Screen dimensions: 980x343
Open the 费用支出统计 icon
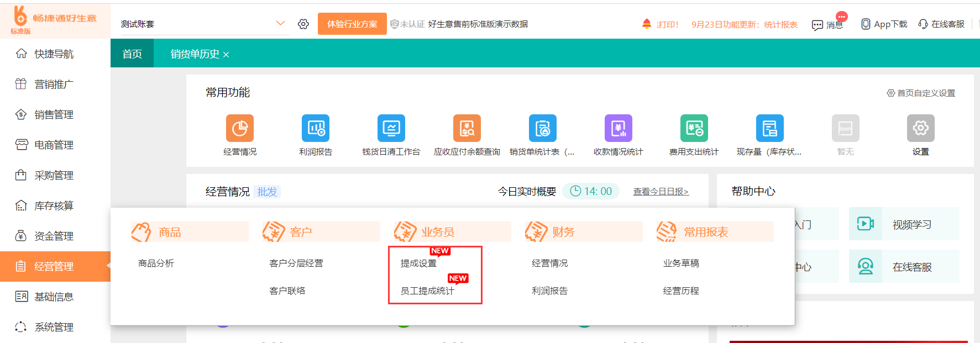tap(694, 129)
